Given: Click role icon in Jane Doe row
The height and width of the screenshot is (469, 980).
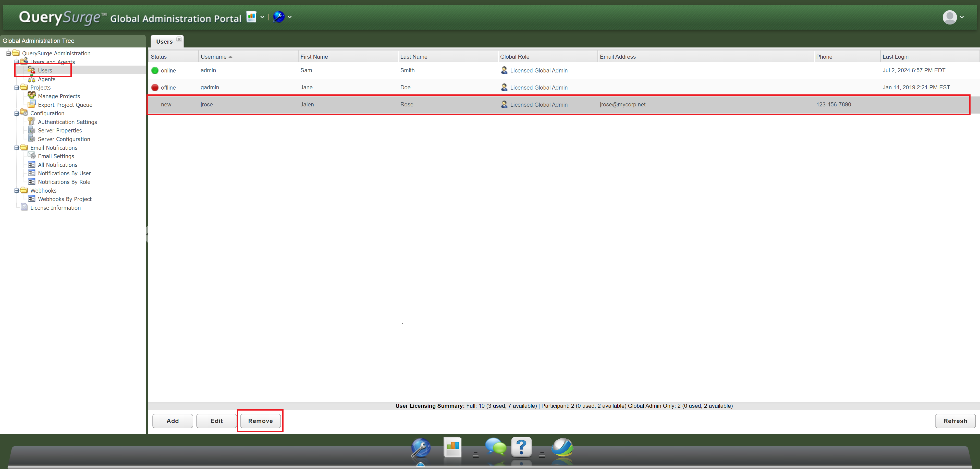Looking at the screenshot, I should tap(504, 87).
